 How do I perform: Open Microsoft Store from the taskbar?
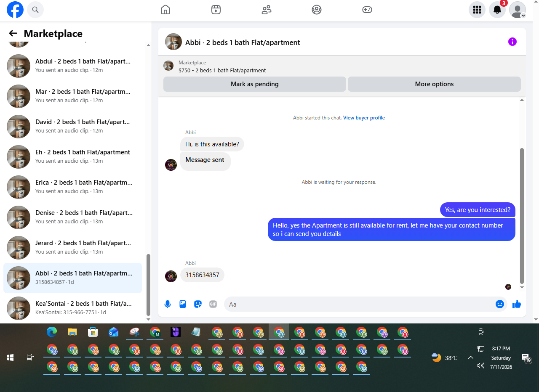(93, 332)
